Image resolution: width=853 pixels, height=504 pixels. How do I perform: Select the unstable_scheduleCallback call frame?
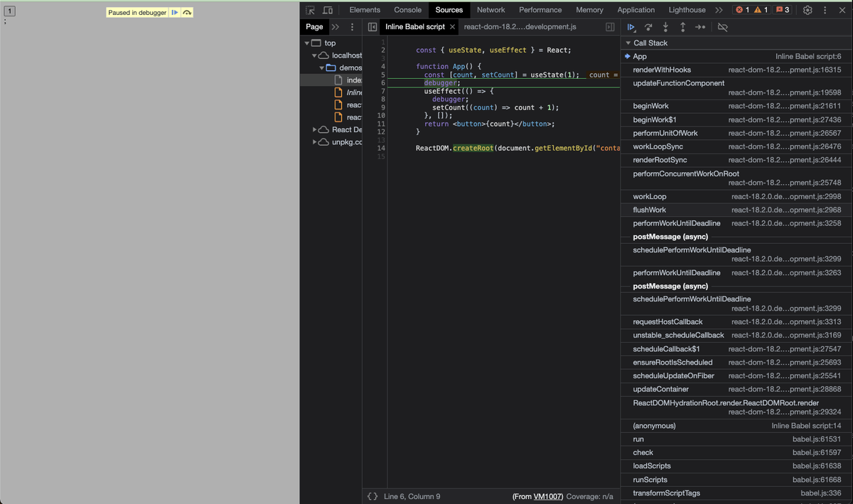pyautogui.click(x=736, y=335)
